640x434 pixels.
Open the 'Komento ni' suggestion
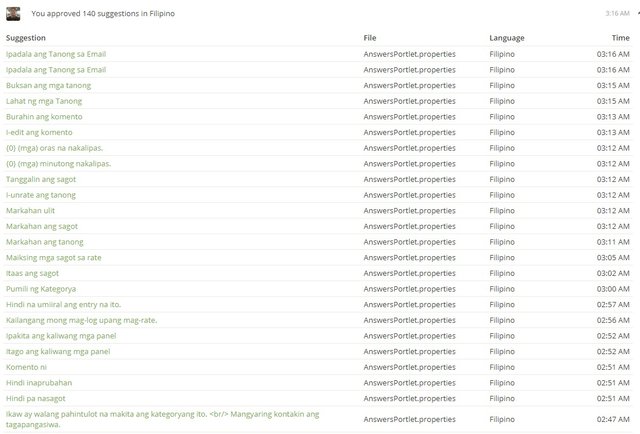(x=25, y=367)
